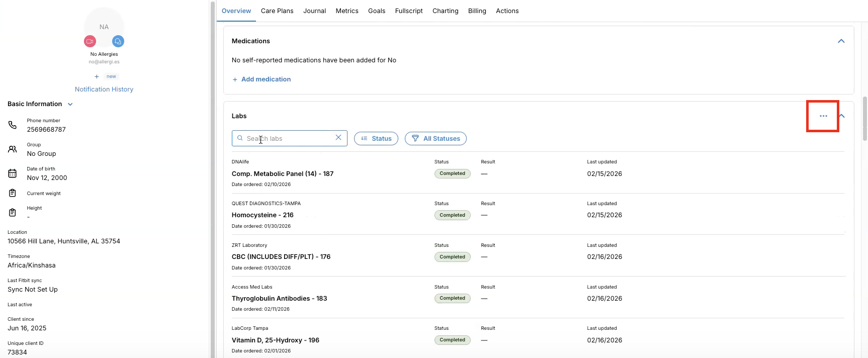Open Comp. Metabolic Panel (14) - 187 lab
The width and height of the screenshot is (868, 358).
(283, 173)
